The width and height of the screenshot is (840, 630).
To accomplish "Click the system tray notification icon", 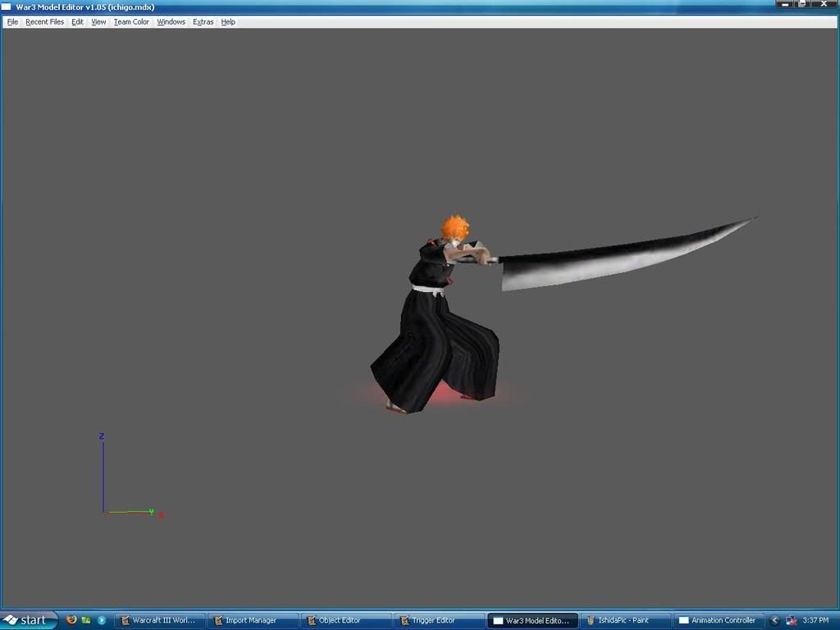I will [792, 620].
